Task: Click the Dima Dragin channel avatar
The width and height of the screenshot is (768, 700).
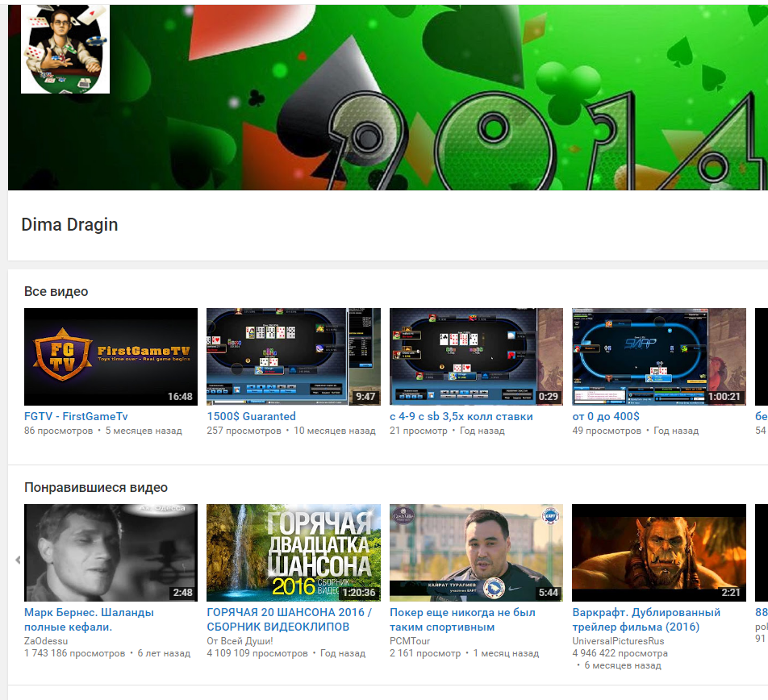Action: coord(65,49)
